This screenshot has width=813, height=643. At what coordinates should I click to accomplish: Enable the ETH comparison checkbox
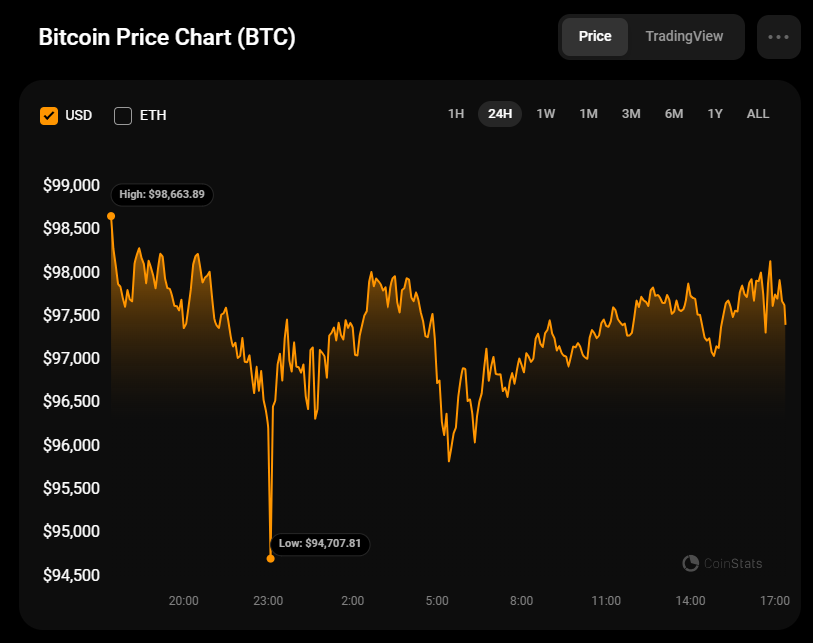[x=123, y=115]
